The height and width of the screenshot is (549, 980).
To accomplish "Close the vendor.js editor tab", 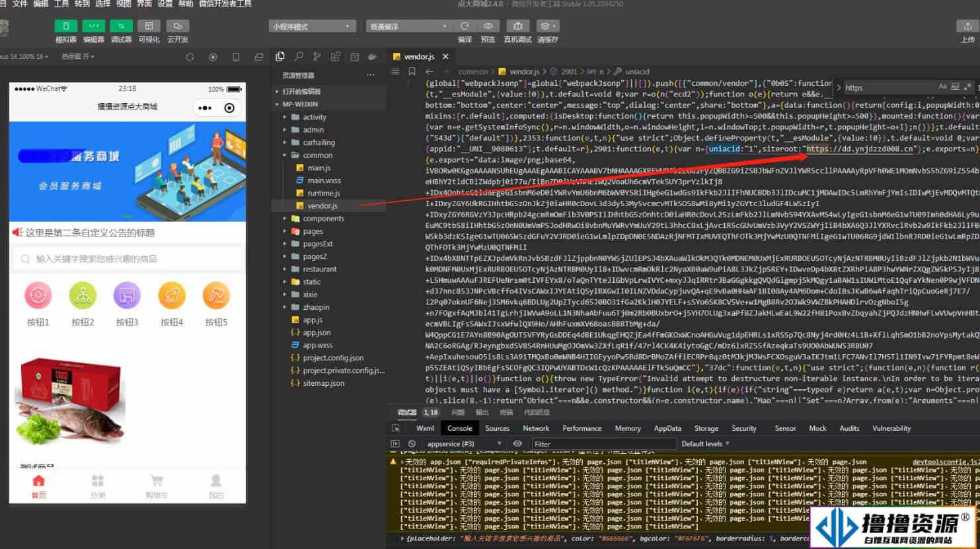I will click(x=445, y=57).
